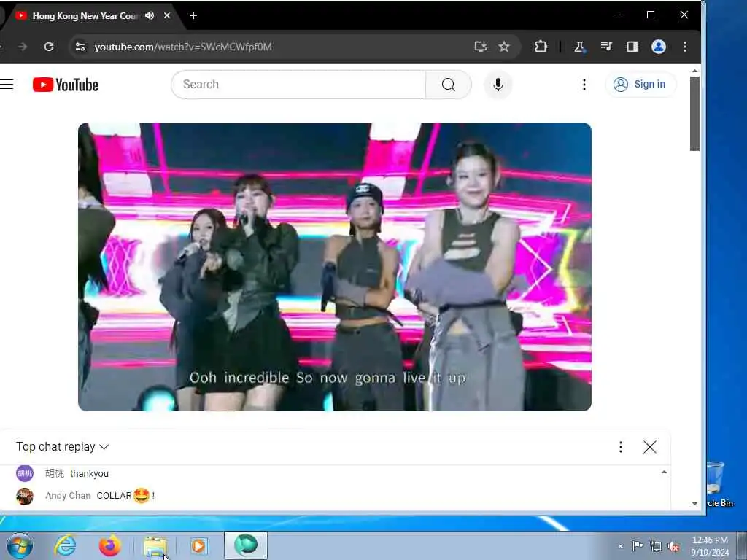Image resolution: width=747 pixels, height=560 pixels.
Task: Reload the page in Chrome
Action: click(49, 47)
